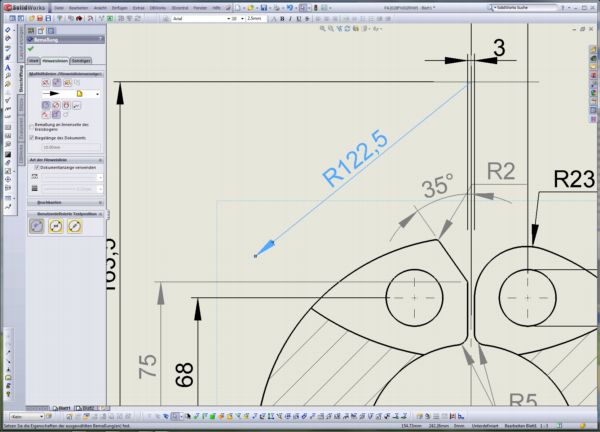Collapse Benutzerdefinierte Textposition section

pos(100,214)
